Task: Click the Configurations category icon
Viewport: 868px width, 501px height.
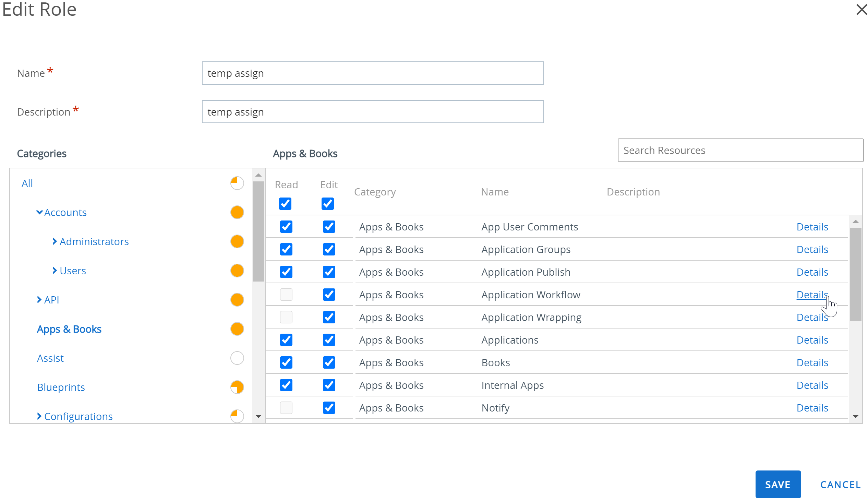Action: click(x=237, y=416)
